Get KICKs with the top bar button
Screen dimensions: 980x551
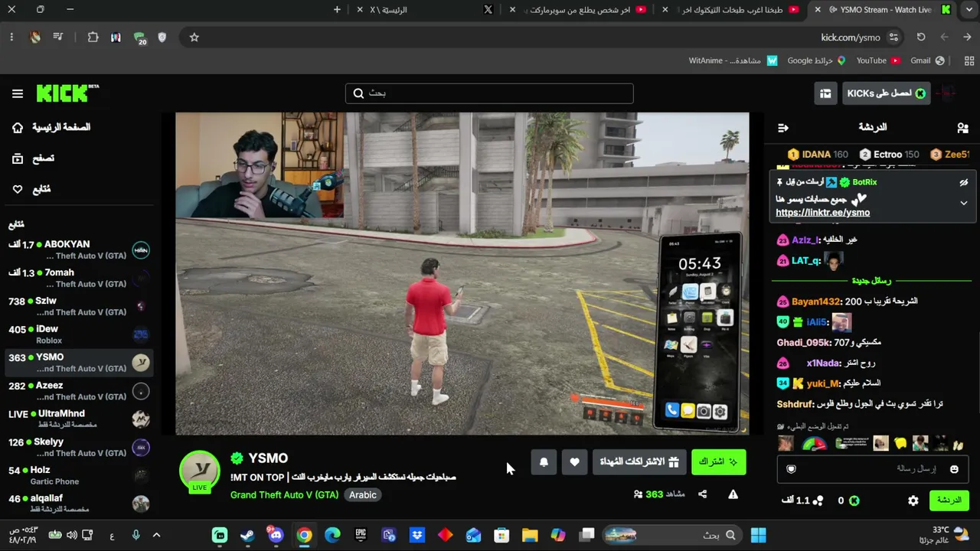(886, 93)
